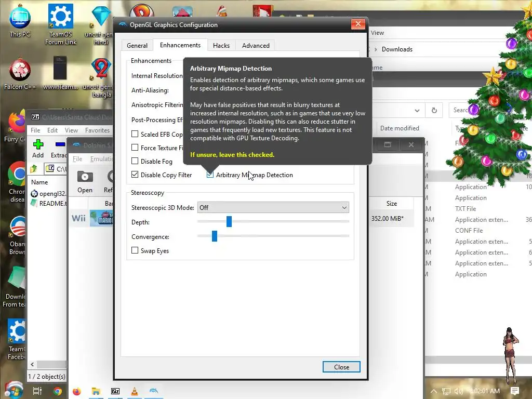This screenshot has height=399, width=532.
Task: Open VLC from the taskbar
Action: (x=135, y=391)
